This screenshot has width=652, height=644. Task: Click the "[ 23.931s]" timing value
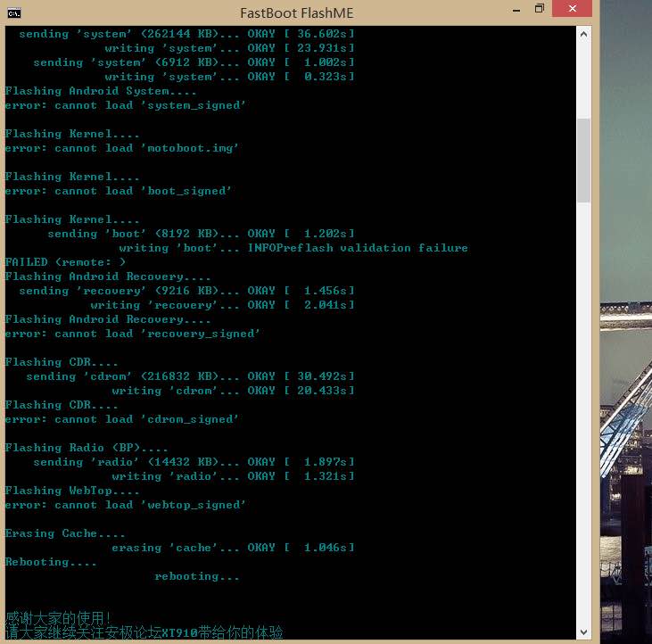319,48
